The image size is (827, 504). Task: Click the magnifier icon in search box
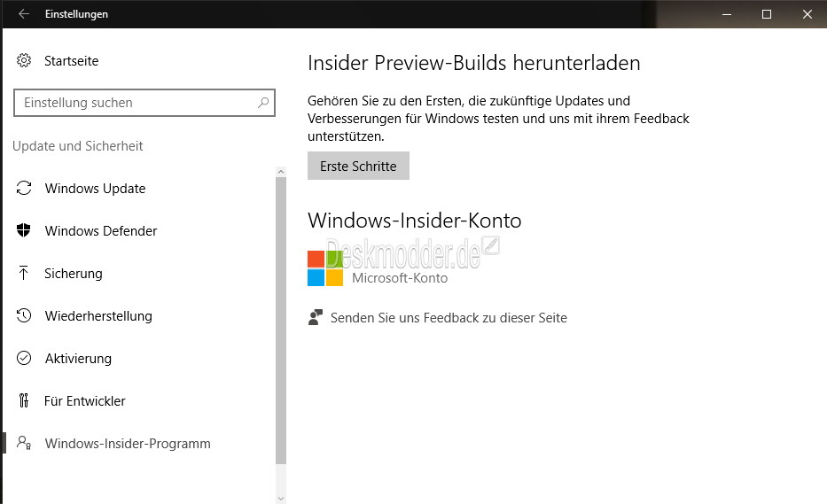263,103
